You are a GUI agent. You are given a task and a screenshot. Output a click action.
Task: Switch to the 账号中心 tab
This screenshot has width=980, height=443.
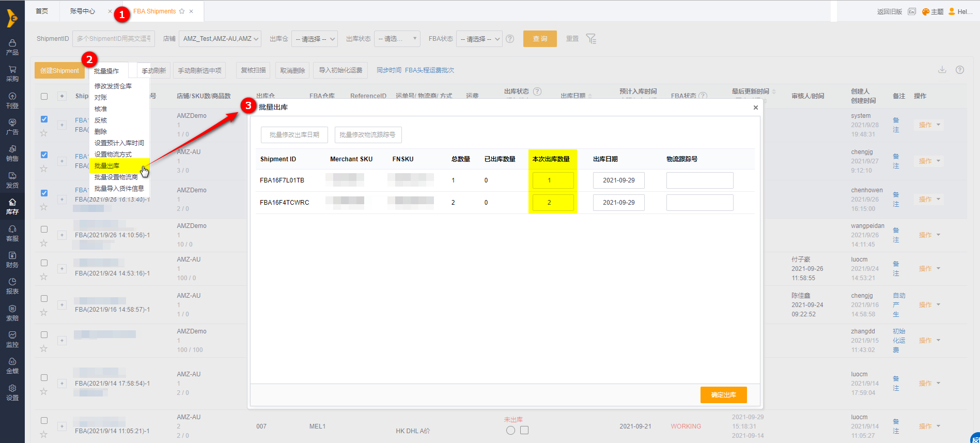[83, 11]
